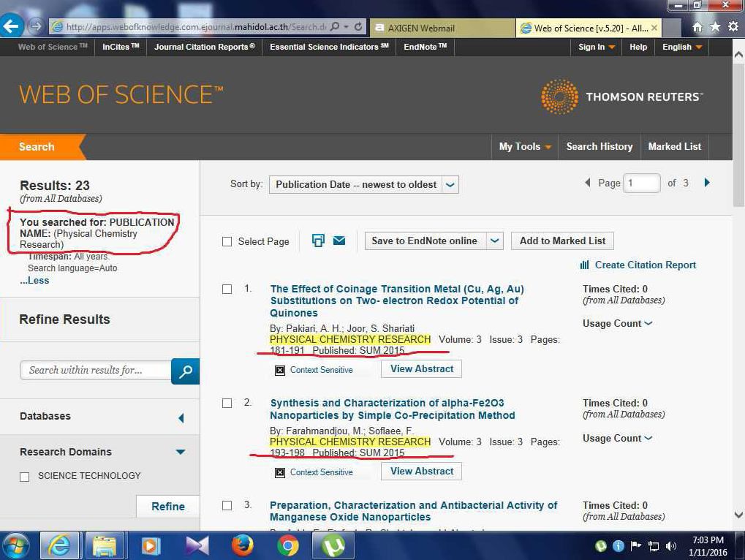Expand Usage Count for result 1
745x560 pixels.
click(x=618, y=323)
